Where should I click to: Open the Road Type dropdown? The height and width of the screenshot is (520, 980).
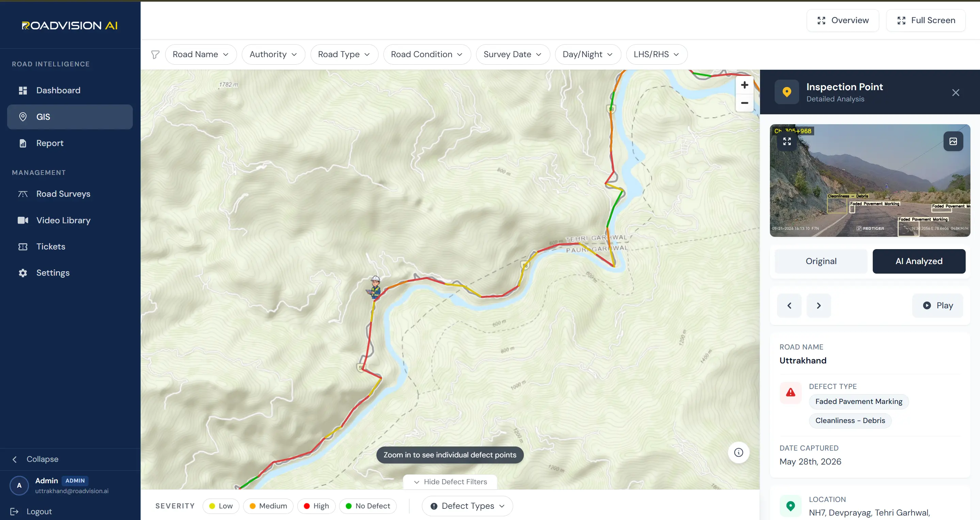[x=344, y=54]
